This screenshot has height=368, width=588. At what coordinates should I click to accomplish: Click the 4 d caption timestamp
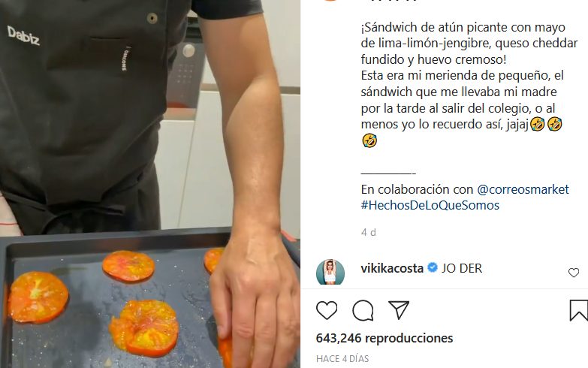[368, 233]
